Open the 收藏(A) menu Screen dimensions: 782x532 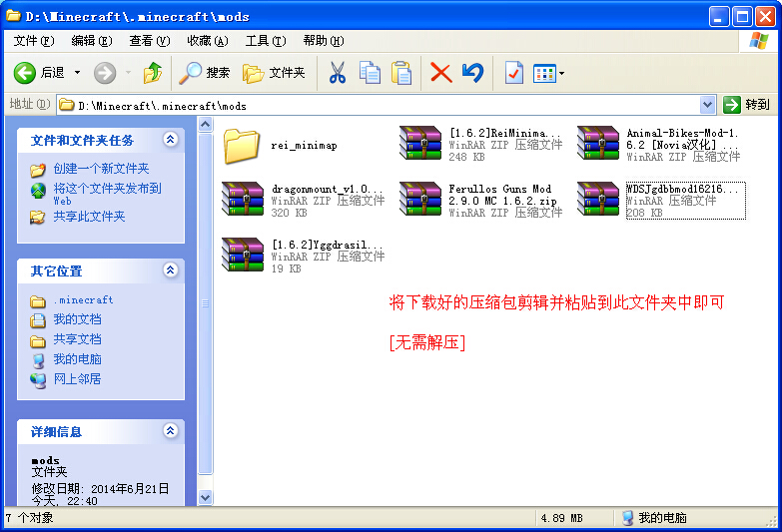pyautogui.click(x=208, y=41)
